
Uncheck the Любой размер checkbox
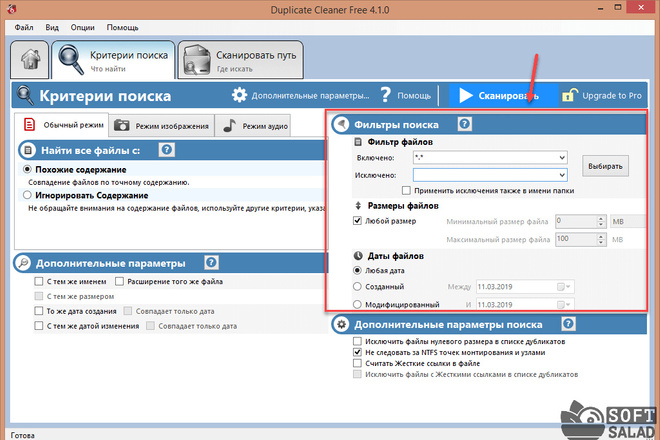click(x=357, y=221)
